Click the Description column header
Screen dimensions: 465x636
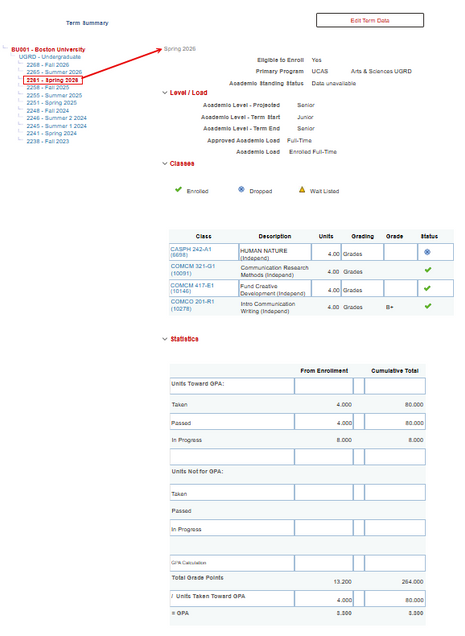[275, 236]
